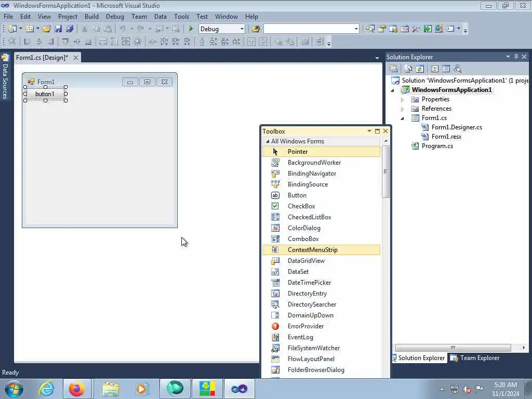Click the Find in Files toolbar icon
This screenshot has height=399, width=532.
pyautogui.click(x=256, y=29)
